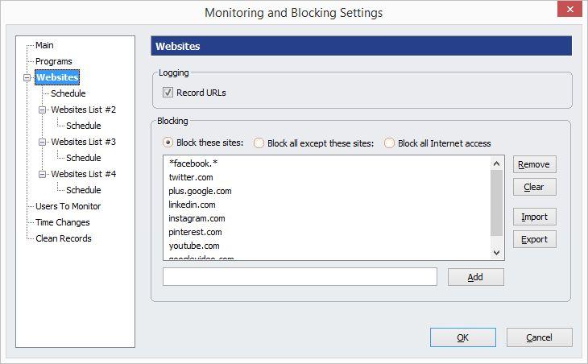Remove the selected blocked site
Viewport: 588px width, 364px height.
point(534,164)
